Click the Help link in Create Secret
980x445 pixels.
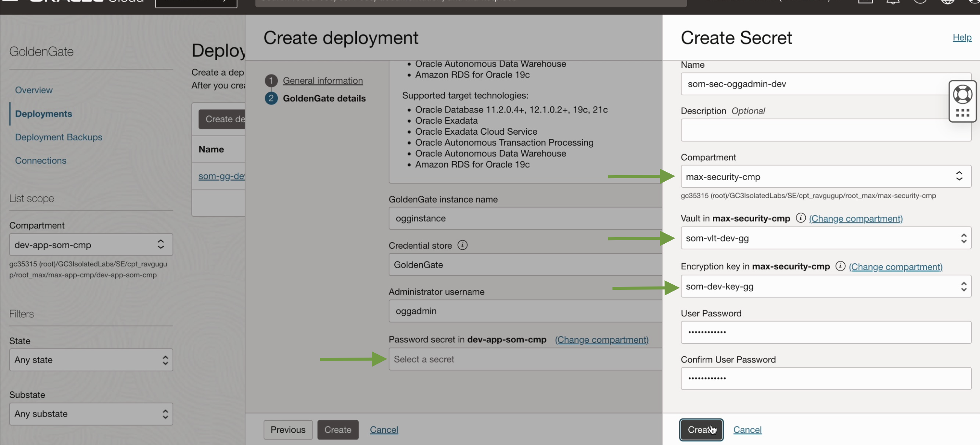(961, 37)
